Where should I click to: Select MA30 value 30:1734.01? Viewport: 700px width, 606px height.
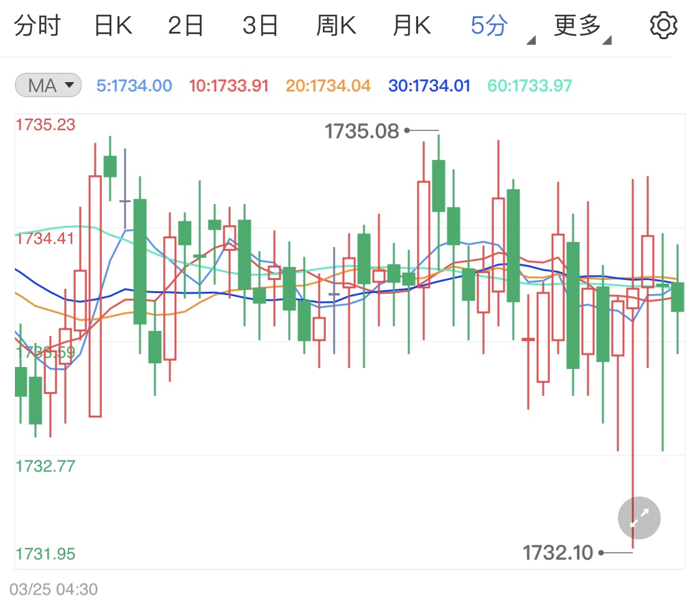tap(429, 86)
